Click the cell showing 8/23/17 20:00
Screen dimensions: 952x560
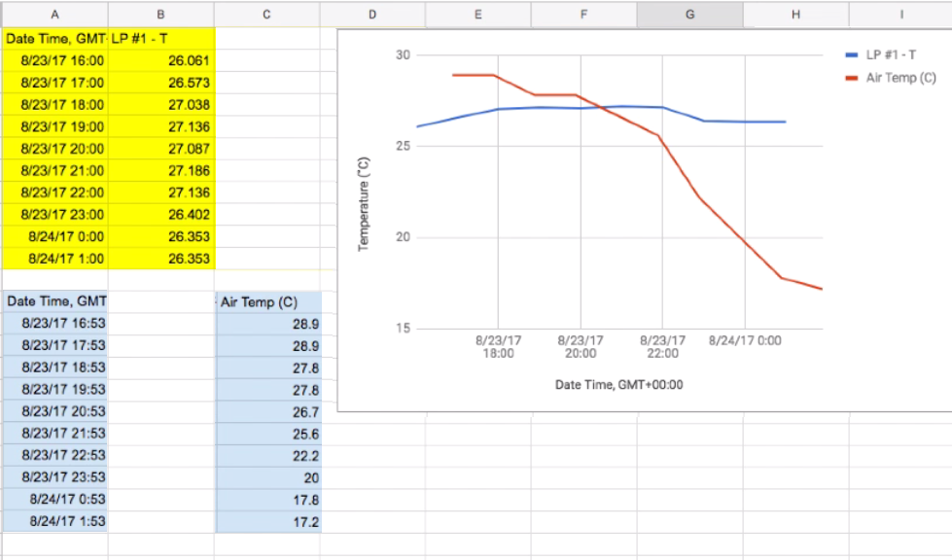[x=54, y=149]
